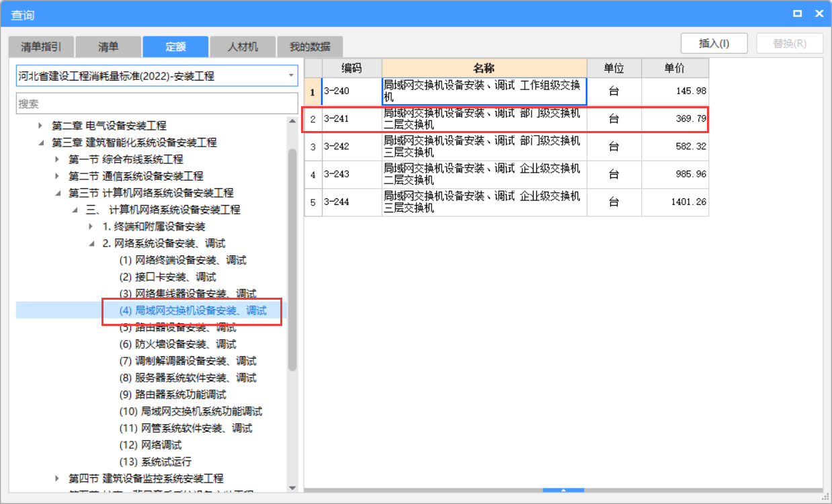Click the 编码 column header

click(x=351, y=68)
